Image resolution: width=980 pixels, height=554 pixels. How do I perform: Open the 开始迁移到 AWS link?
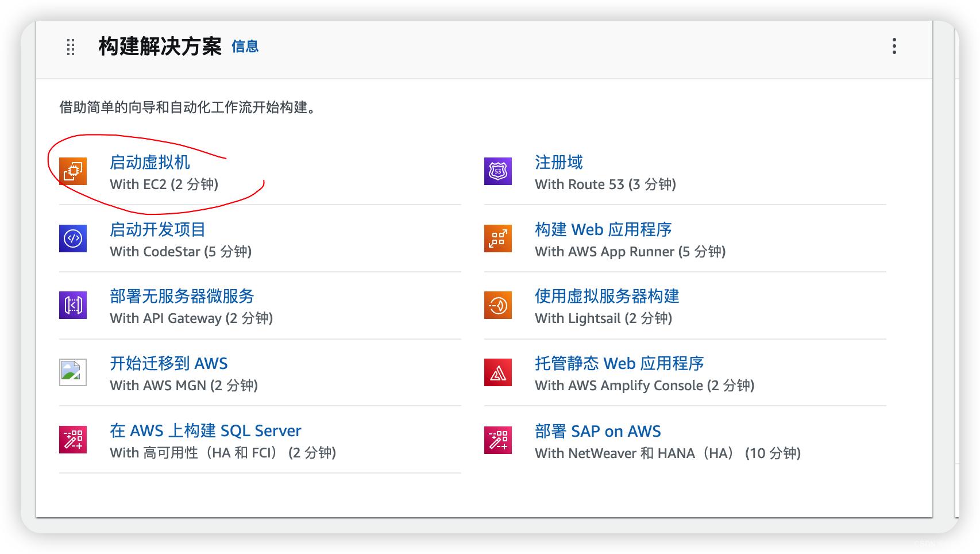coord(169,363)
